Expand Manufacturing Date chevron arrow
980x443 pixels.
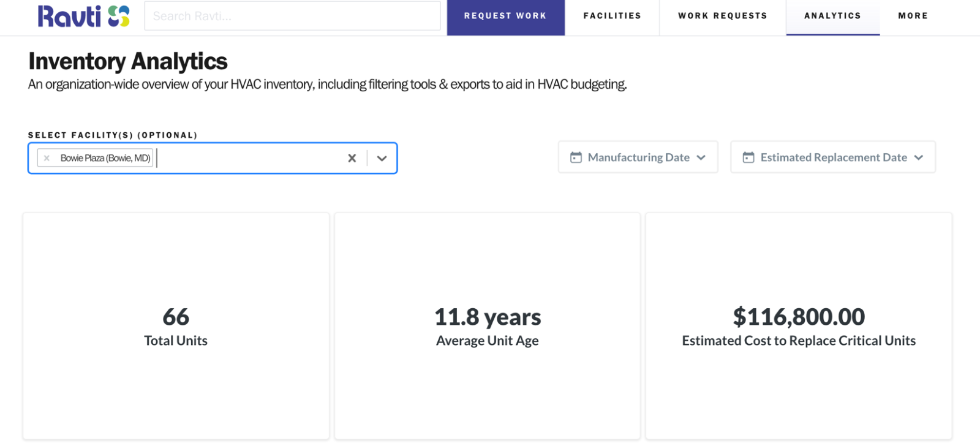(701, 157)
